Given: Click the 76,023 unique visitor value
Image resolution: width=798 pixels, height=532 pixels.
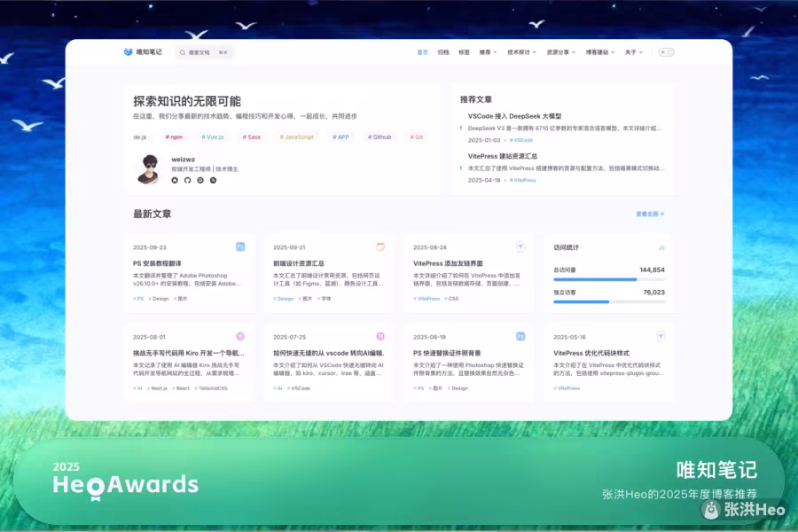Looking at the screenshot, I should (654, 293).
